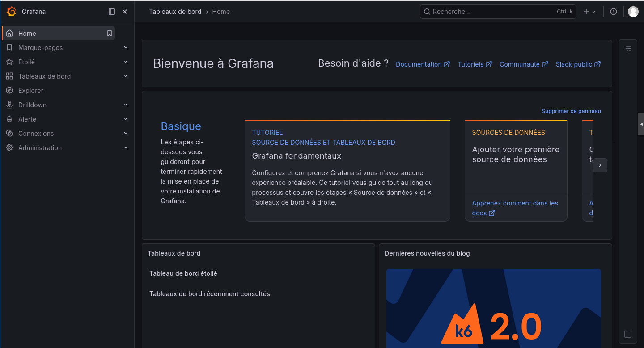Focus the Recherche search field
The image size is (644, 348).
tap(498, 12)
